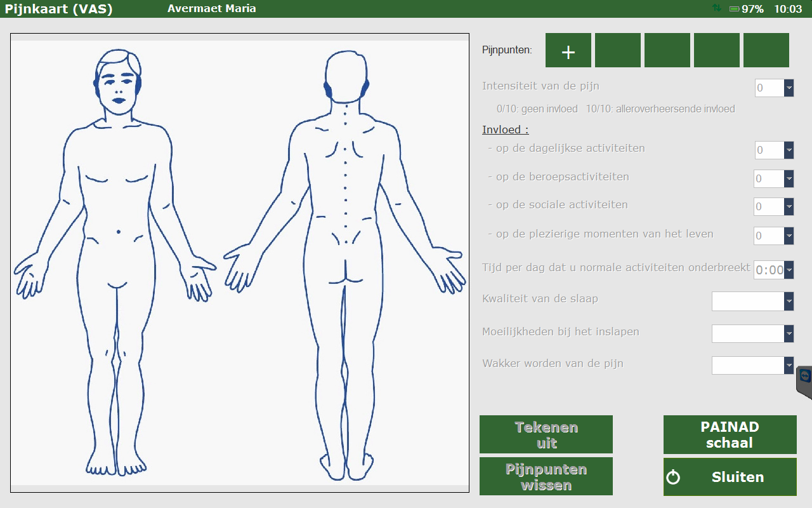Image resolution: width=812 pixels, height=508 pixels.
Task: Click the battery status icon
Action: (734, 9)
